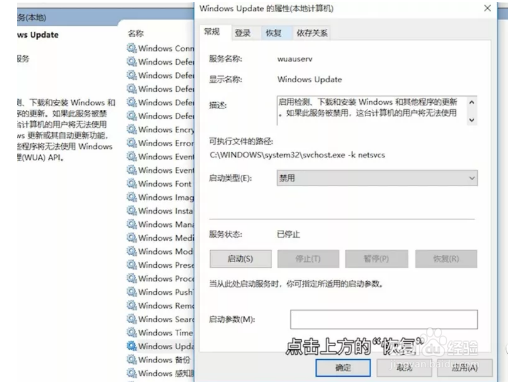Viewport: 508px width, 382px height.
Task: Click the gear icon beside Windows Remo service
Action: pos(132,305)
